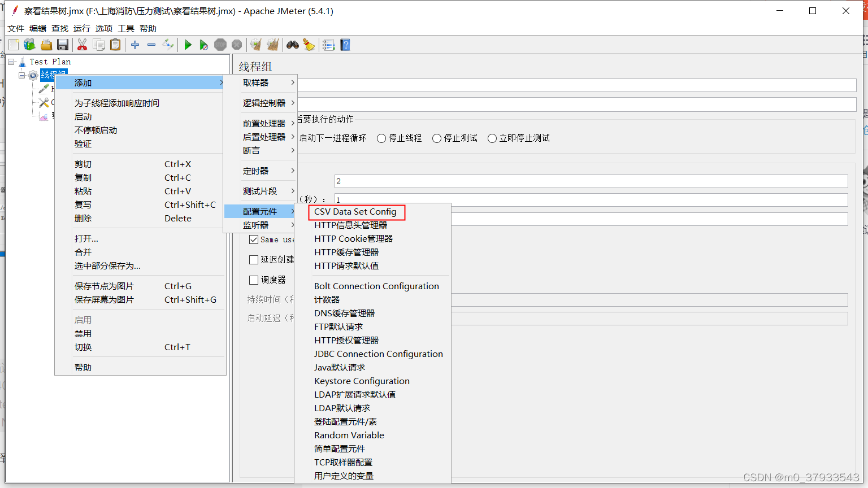Open the Templates toolbar icon
This screenshot has width=868, height=488.
pos(30,45)
